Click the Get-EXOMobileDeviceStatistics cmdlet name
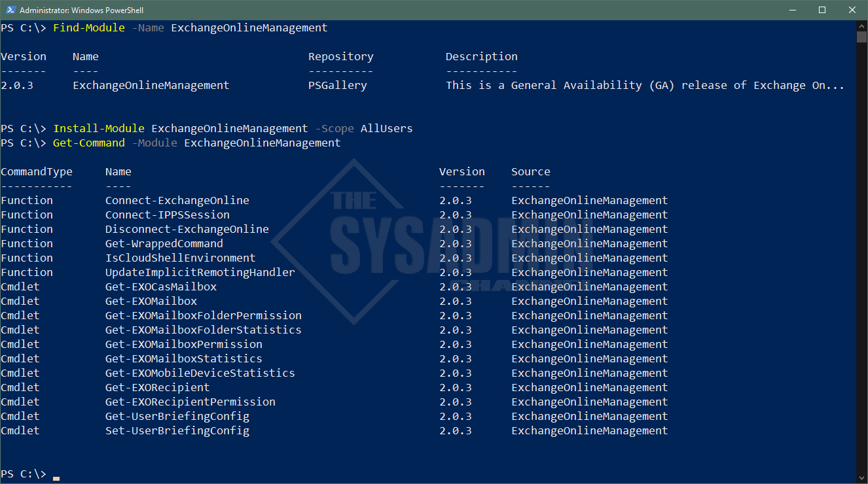Viewport: 868px width, 484px height. (200, 373)
